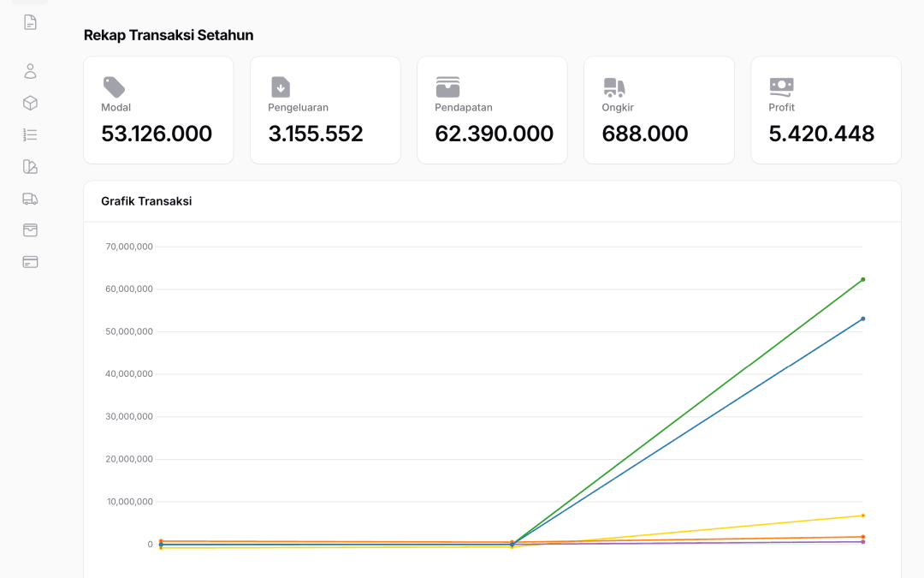Open the box/product icon in sidebar
This screenshot has height=578, width=924.
pos(30,103)
